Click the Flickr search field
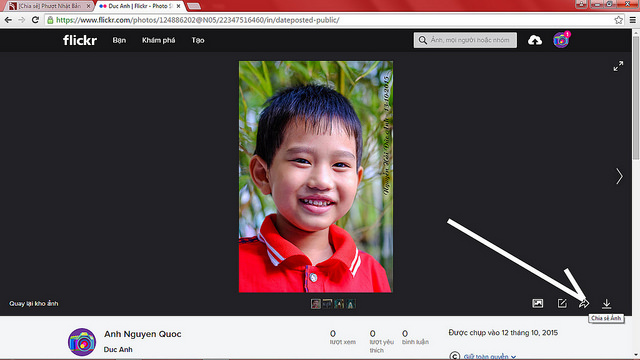 point(465,40)
